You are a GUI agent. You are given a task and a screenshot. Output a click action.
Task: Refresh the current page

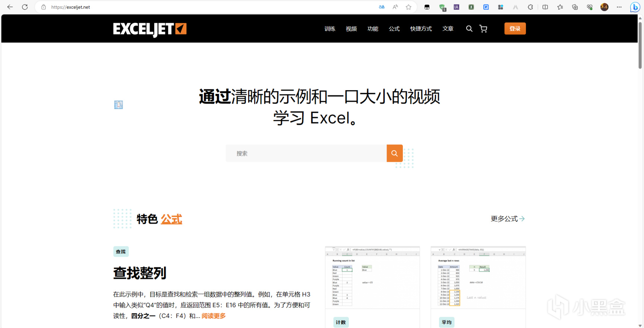25,7
